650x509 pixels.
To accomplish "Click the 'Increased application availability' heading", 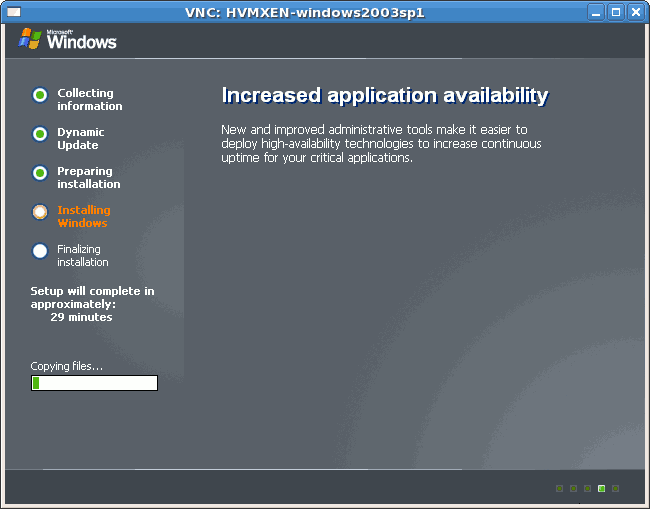I will (x=384, y=95).
